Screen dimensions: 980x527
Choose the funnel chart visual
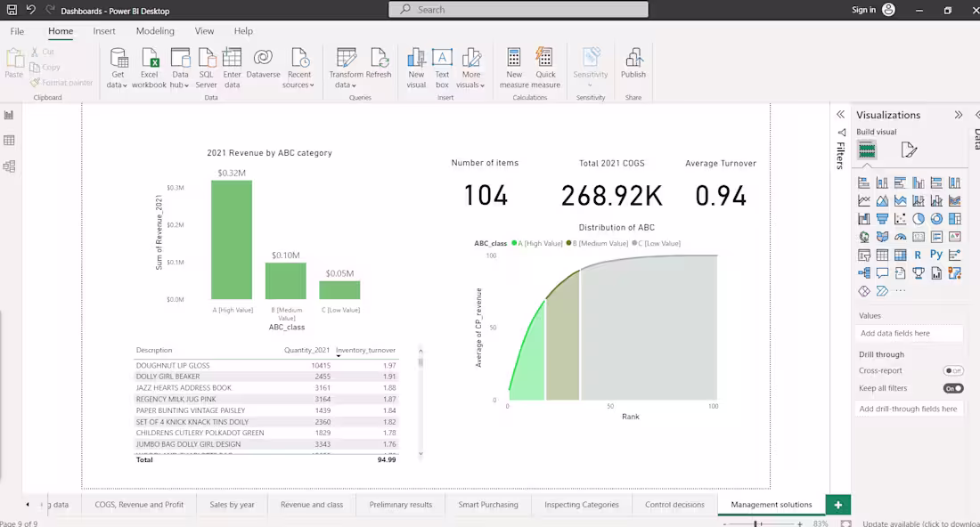pyautogui.click(x=881, y=218)
